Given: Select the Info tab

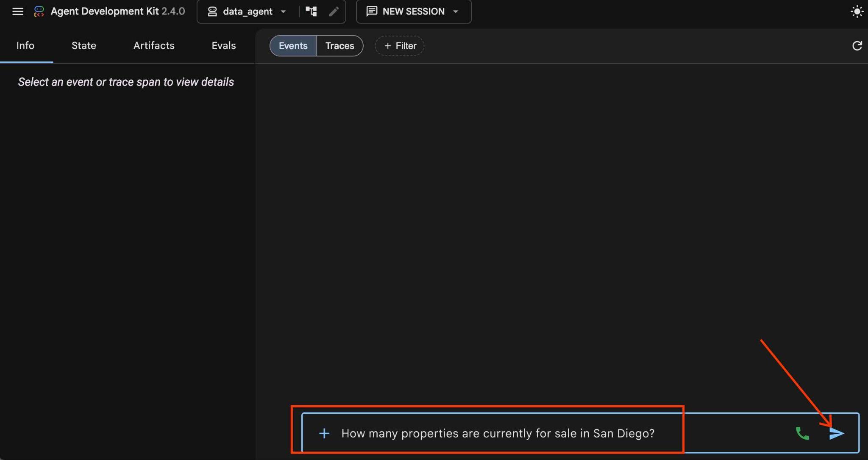Looking at the screenshot, I should point(25,45).
